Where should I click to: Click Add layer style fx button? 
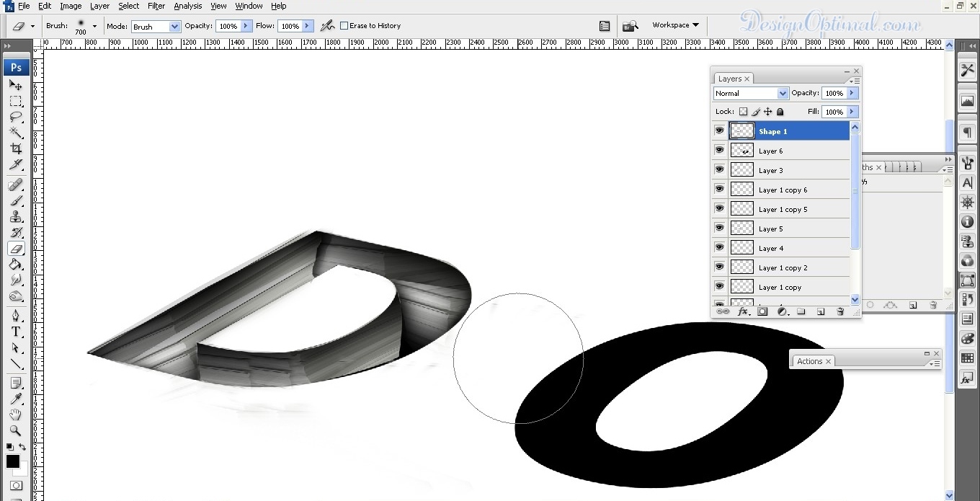743,311
